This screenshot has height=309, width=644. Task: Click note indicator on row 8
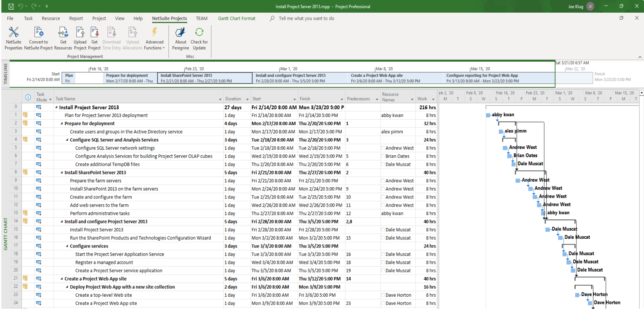coord(25,172)
